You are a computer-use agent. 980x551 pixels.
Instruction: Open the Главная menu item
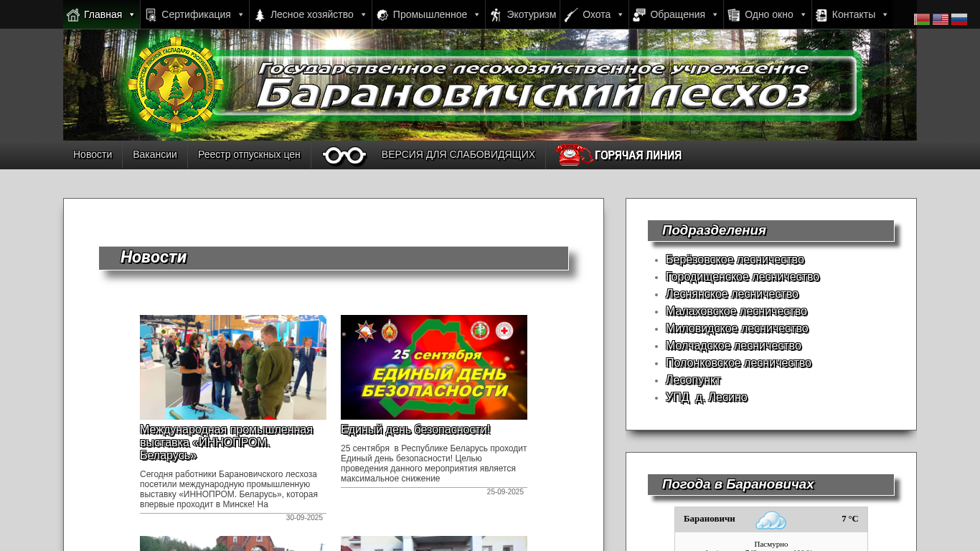(x=103, y=14)
